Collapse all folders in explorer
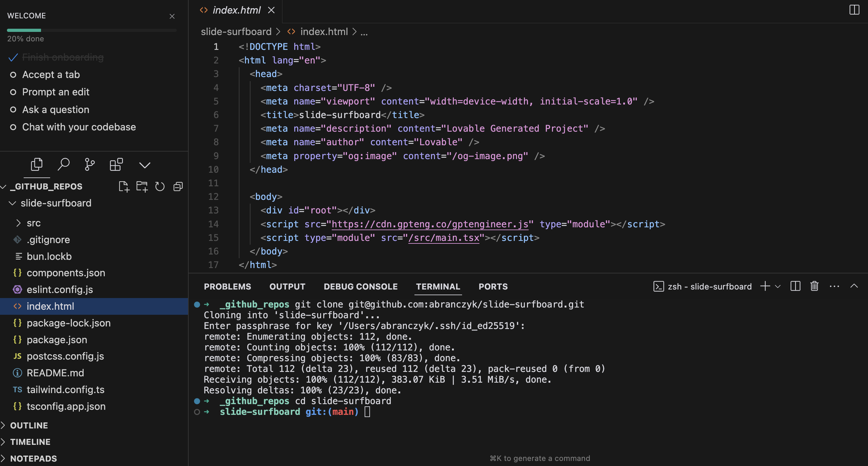868x466 pixels. tap(178, 187)
